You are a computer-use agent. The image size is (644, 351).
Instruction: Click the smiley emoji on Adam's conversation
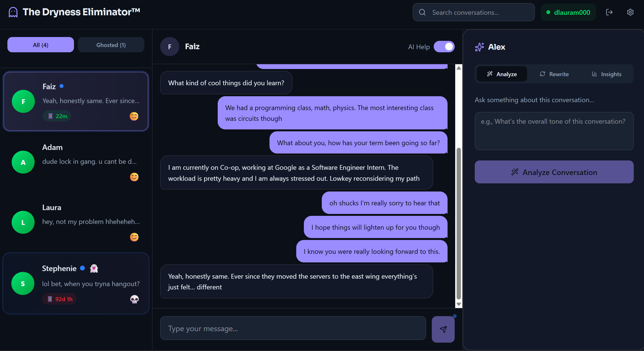click(134, 177)
